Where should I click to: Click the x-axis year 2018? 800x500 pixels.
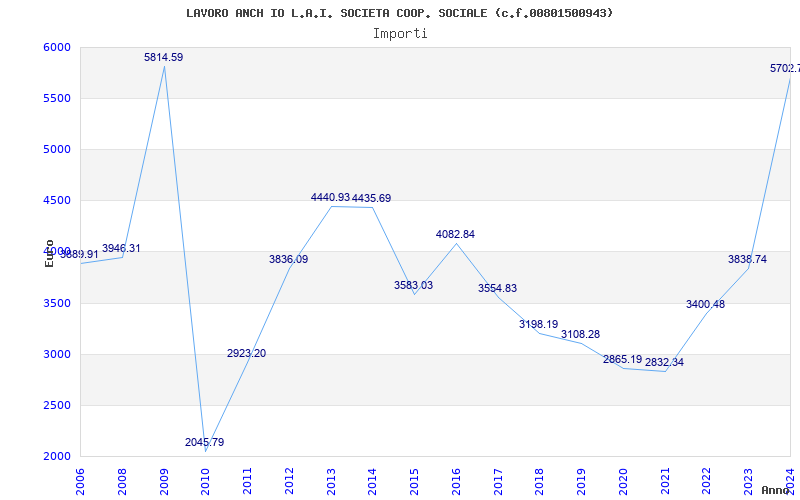click(x=540, y=482)
